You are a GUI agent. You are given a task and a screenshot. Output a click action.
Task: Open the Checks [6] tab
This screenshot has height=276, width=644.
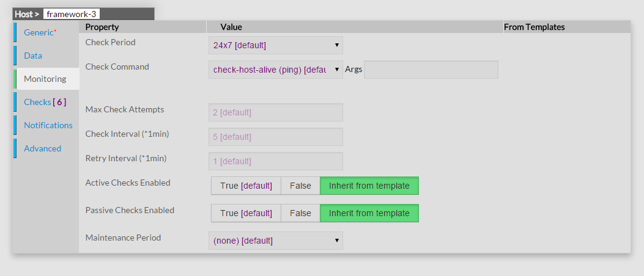pyautogui.click(x=45, y=102)
